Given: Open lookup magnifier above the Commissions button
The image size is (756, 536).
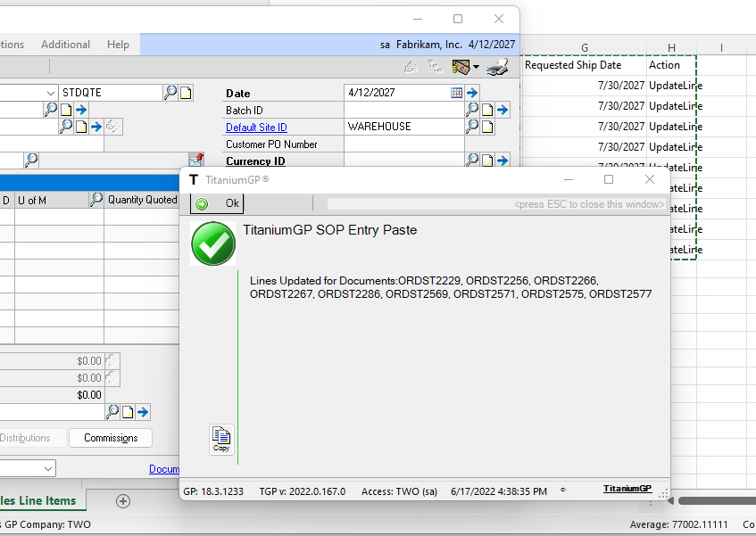Looking at the screenshot, I should coord(112,412).
